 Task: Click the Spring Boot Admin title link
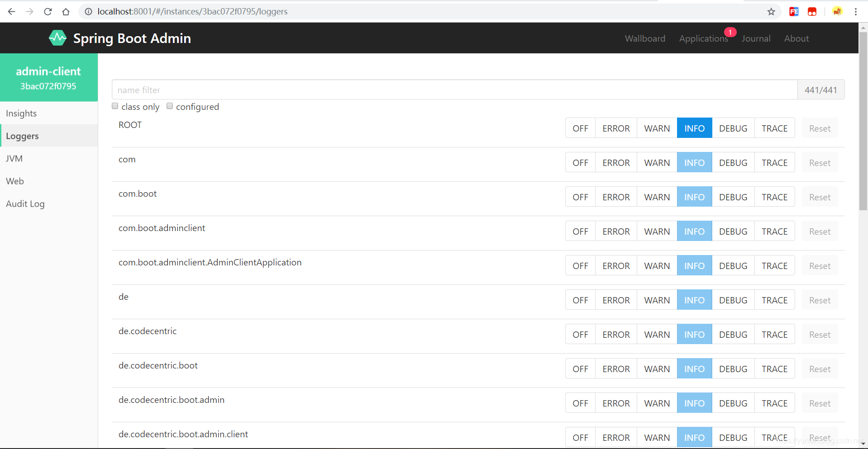[x=132, y=38]
